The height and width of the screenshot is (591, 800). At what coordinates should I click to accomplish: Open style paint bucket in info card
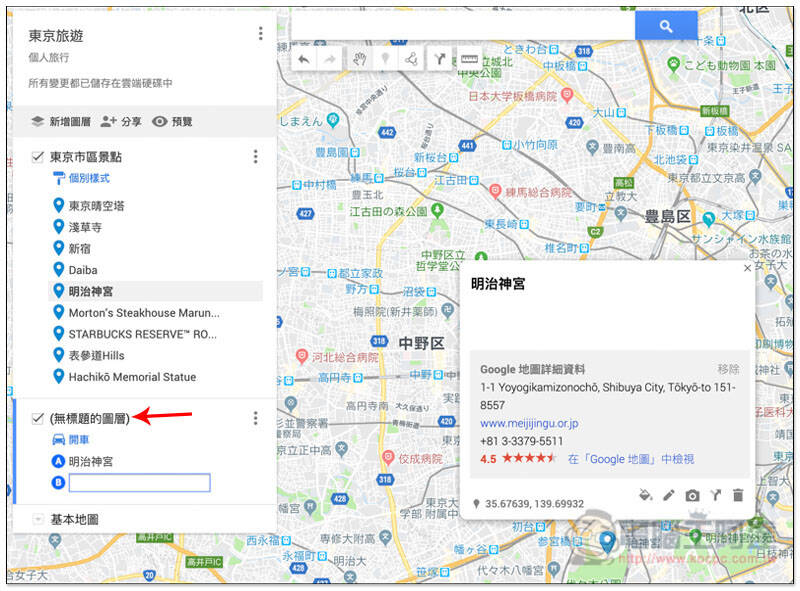[645, 495]
